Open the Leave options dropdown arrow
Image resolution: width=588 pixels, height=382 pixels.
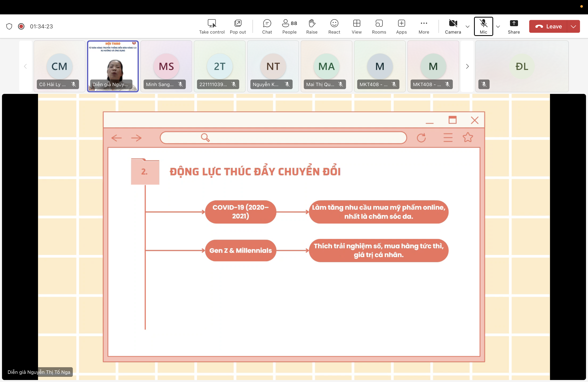573,26
